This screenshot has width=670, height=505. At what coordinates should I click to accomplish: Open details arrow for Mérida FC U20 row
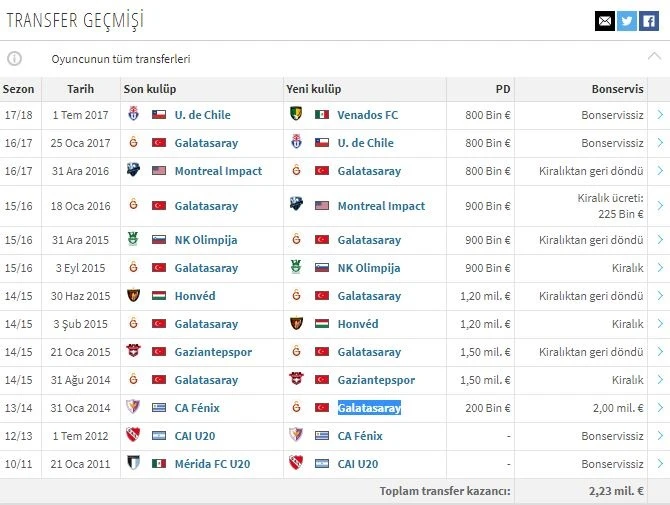659,464
